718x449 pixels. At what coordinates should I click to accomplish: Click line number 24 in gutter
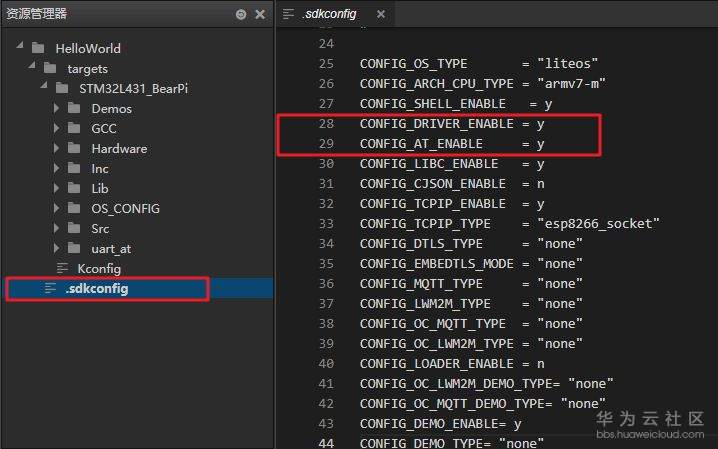point(326,43)
